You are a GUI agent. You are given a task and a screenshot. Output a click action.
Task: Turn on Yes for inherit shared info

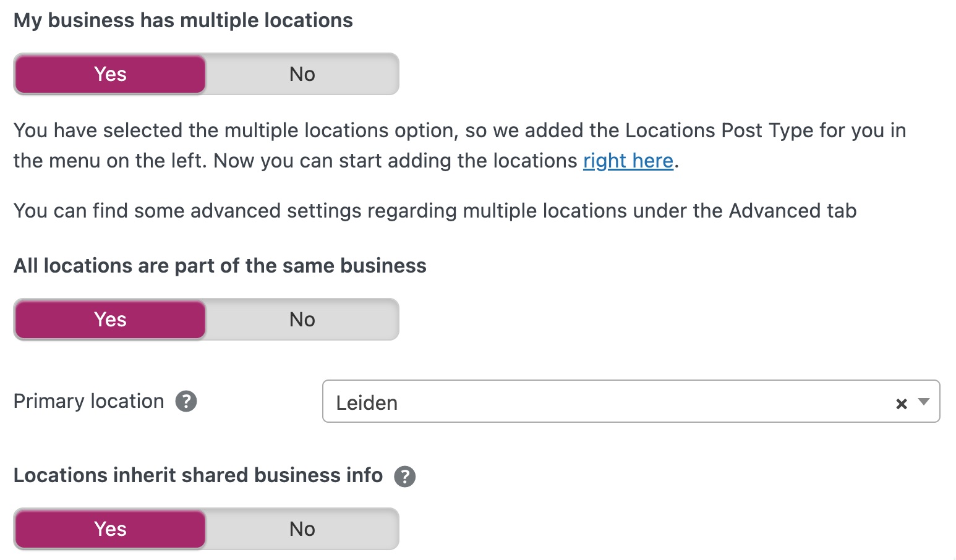click(110, 529)
